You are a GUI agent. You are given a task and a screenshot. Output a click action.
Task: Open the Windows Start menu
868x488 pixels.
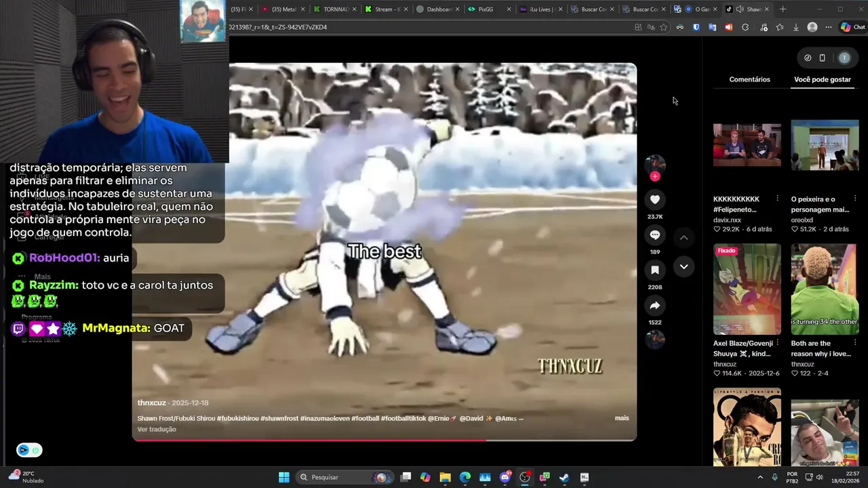(284, 477)
